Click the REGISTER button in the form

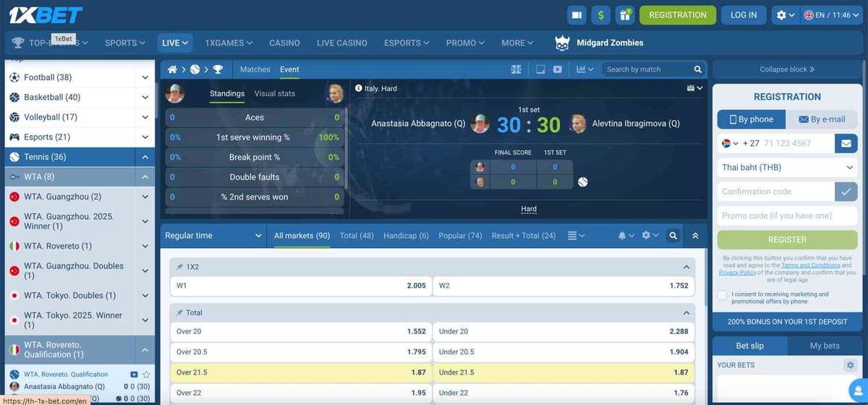(787, 239)
